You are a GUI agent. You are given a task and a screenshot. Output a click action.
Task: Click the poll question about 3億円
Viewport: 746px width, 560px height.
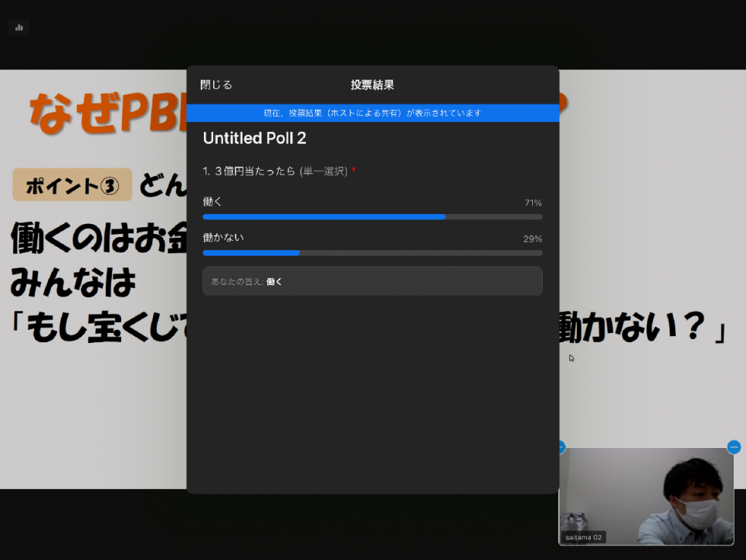pos(274,171)
